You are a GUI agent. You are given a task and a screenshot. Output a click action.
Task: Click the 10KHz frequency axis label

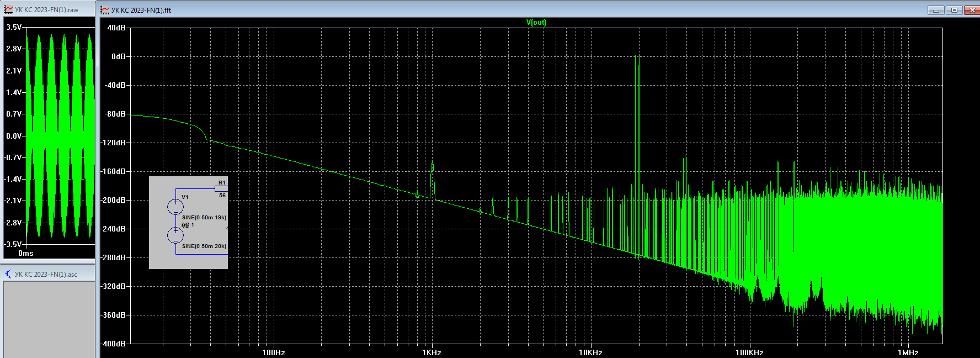[x=590, y=352]
